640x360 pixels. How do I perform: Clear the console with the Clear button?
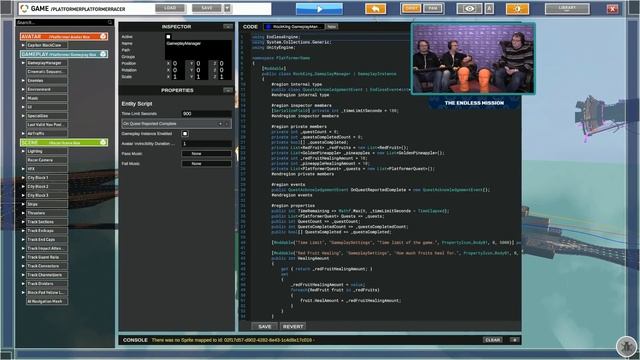[493, 340]
